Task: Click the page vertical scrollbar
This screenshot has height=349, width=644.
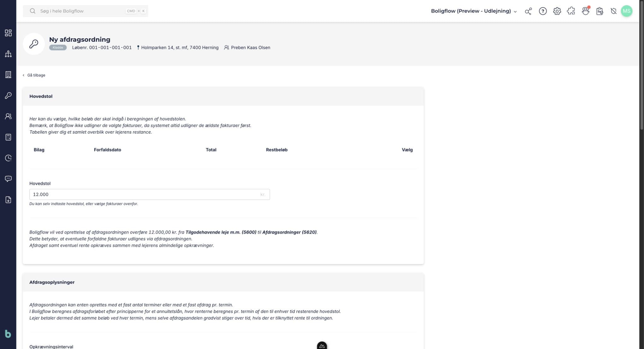Action: click(641, 65)
